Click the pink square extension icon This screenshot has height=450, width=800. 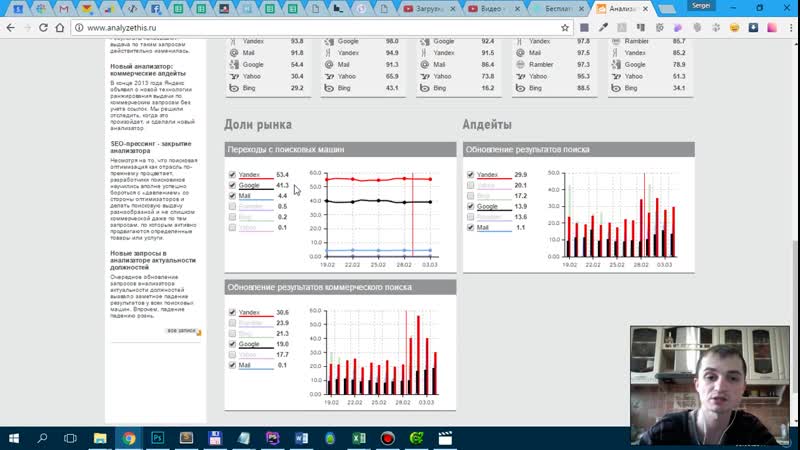pos(772,28)
